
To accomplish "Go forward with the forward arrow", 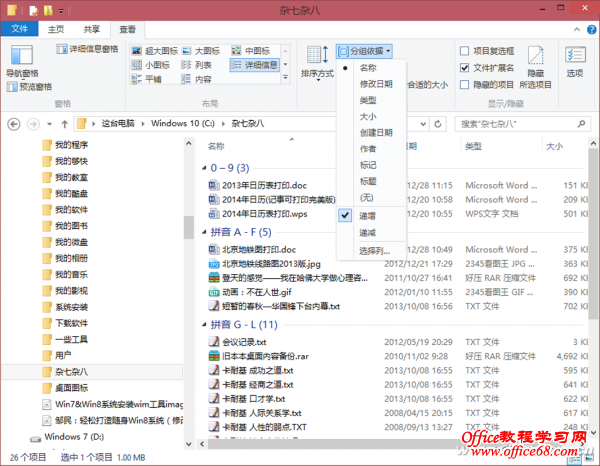I will click(33, 124).
